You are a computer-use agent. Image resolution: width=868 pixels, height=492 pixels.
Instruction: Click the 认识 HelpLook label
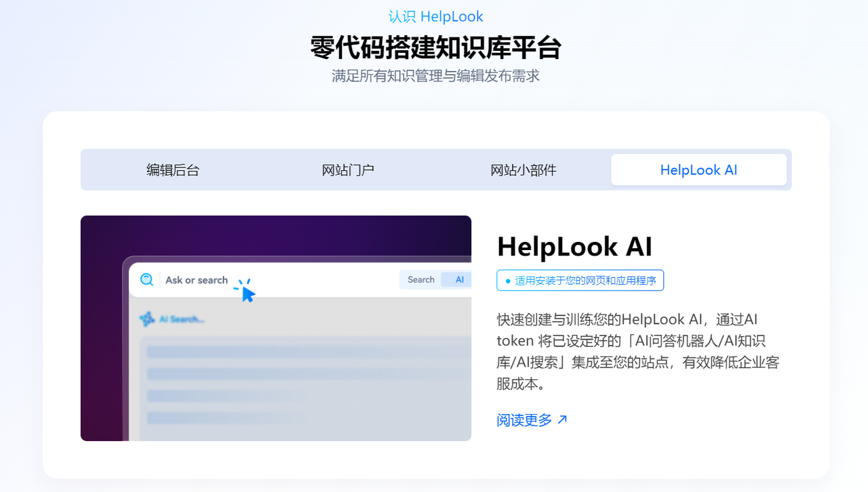435,16
